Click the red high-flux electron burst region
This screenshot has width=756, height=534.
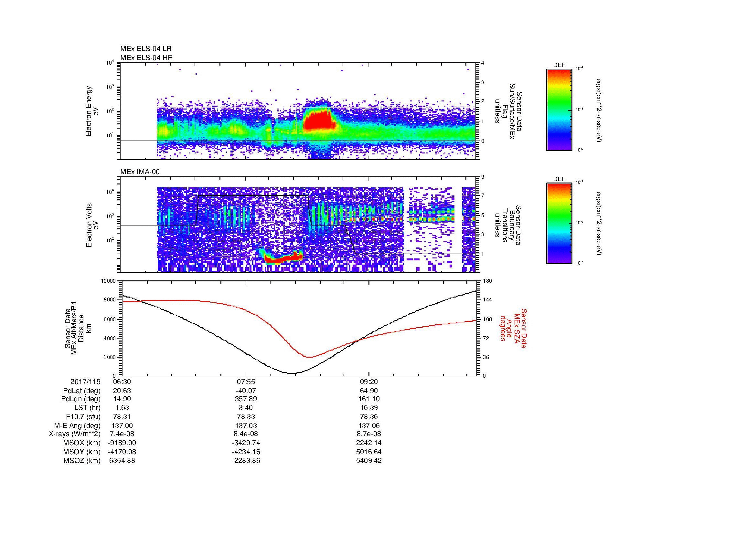pyautogui.click(x=319, y=121)
